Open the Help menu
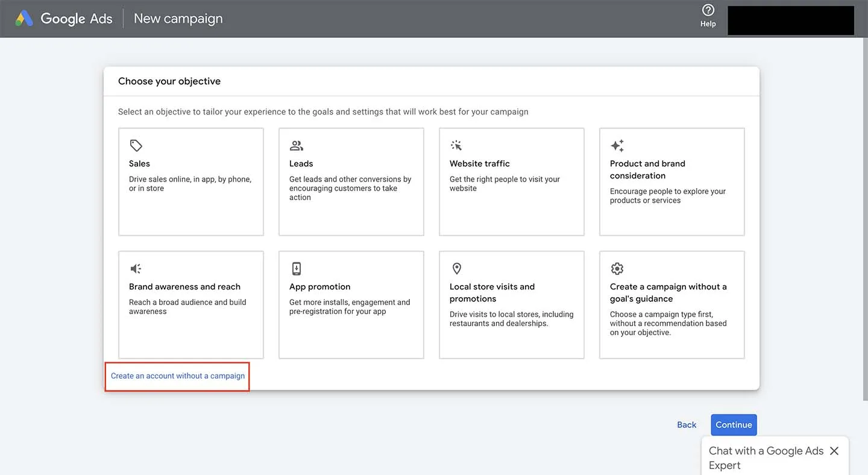The image size is (868, 475). [x=707, y=14]
